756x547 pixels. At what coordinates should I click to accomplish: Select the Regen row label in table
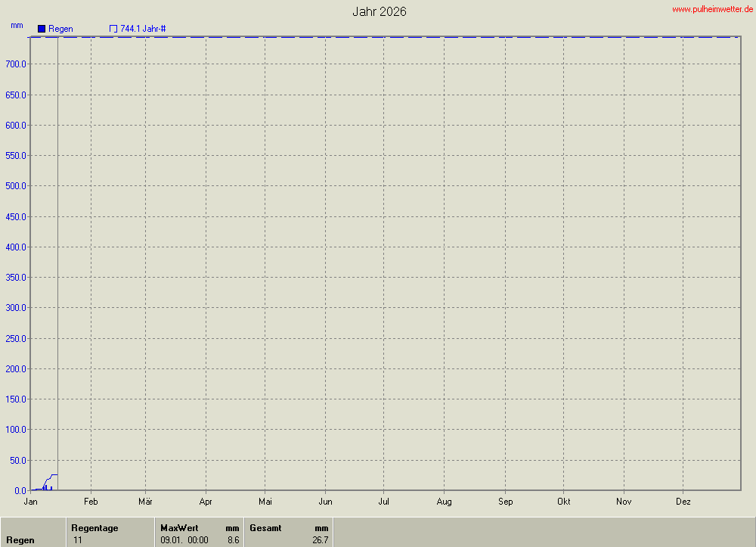coord(20,540)
